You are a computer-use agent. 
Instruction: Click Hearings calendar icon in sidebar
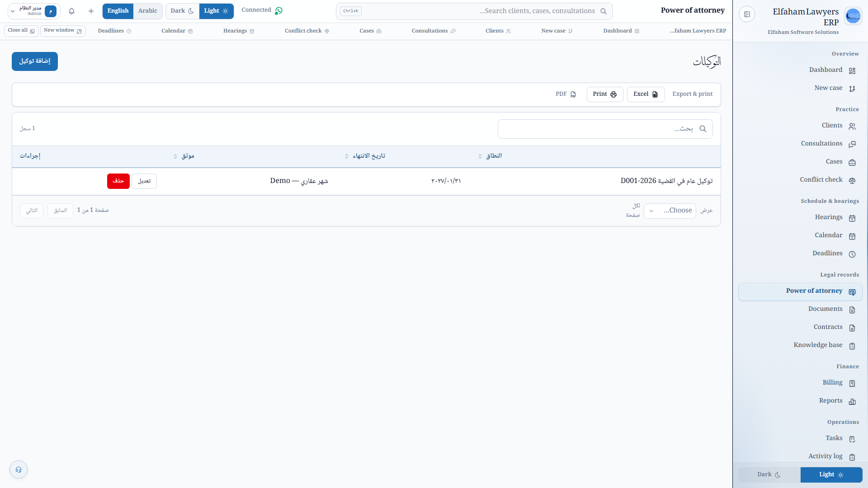point(852,218)
